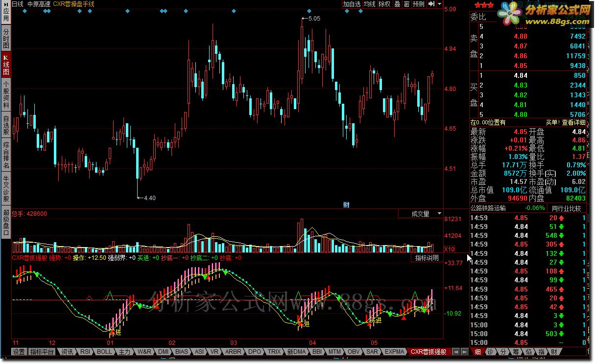The width and height of the screenshot is (595, 364).
Task: Select the 指 index tab
Action: click(541, 352)
